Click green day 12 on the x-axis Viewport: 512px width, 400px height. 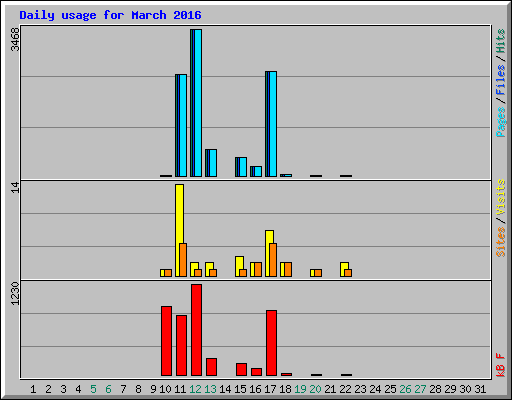click(195, 389)
